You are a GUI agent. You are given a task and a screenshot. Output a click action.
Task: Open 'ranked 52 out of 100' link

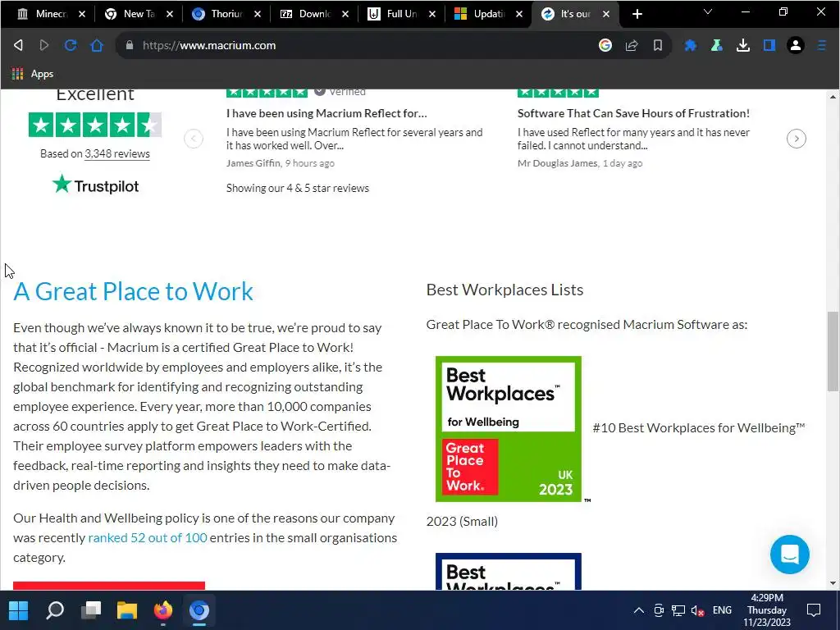pyautogui.click(x=148, y=537)
